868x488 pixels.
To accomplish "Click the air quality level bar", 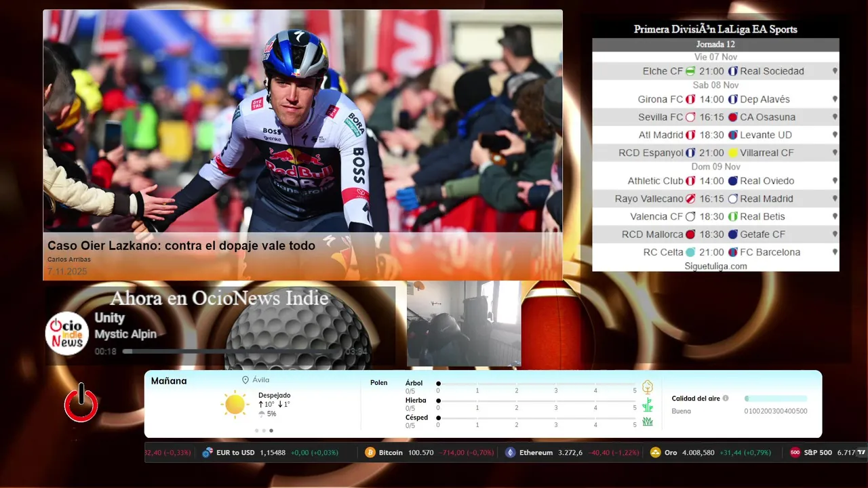I will pos(776,399).
